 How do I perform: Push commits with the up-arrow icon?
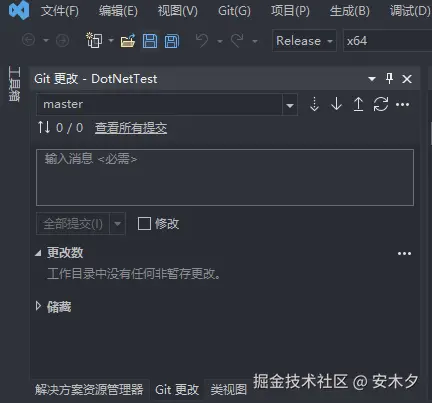click(x=358, y=104)
